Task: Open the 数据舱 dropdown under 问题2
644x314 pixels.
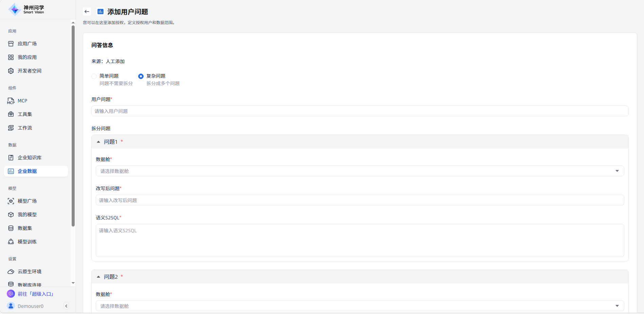Action: pos(360,306)
